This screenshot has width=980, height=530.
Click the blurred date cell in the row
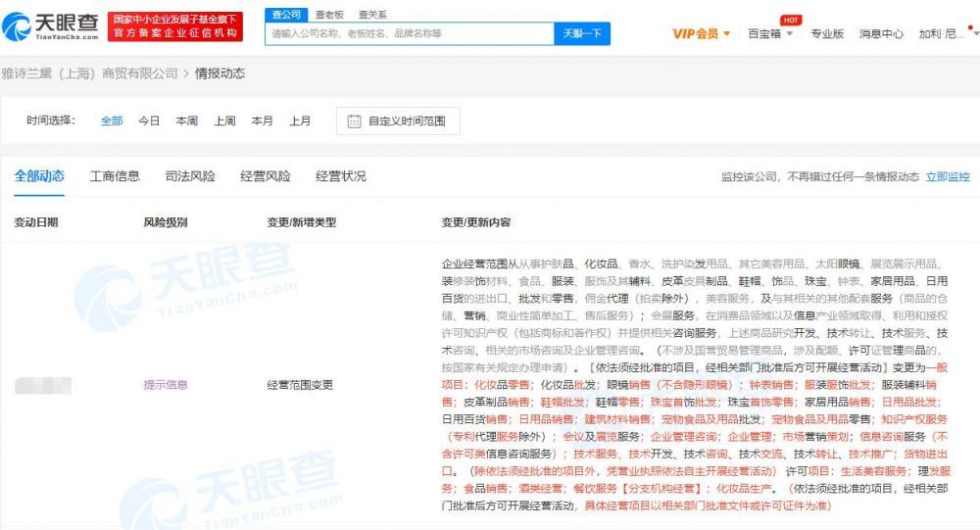tap(43, 386)
